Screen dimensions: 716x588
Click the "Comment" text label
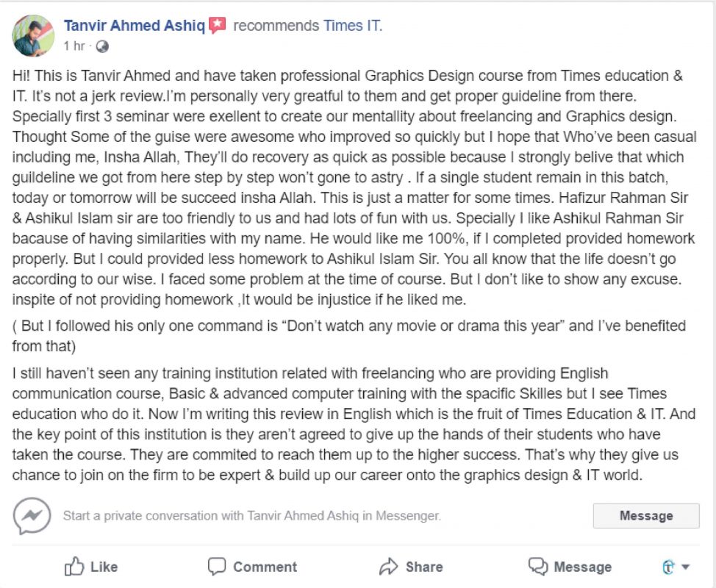pyautogui.click(x=265, y=567)
